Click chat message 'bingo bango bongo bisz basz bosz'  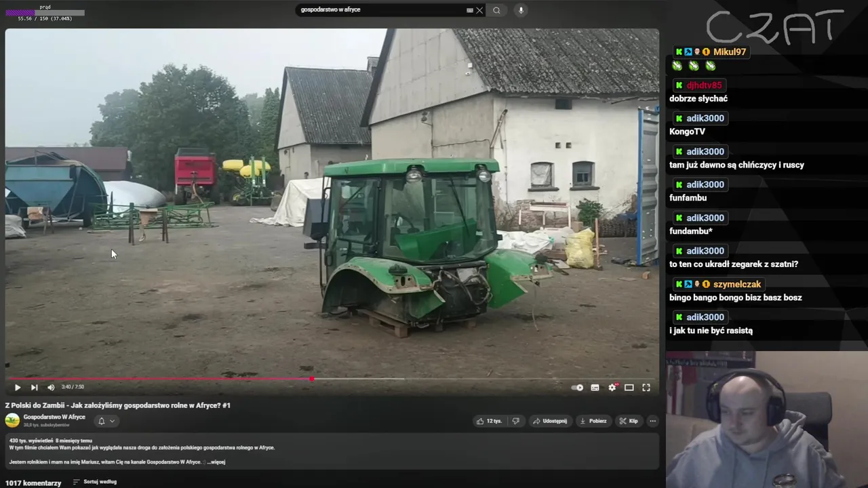pyautogui.click(x=736, y=298)
